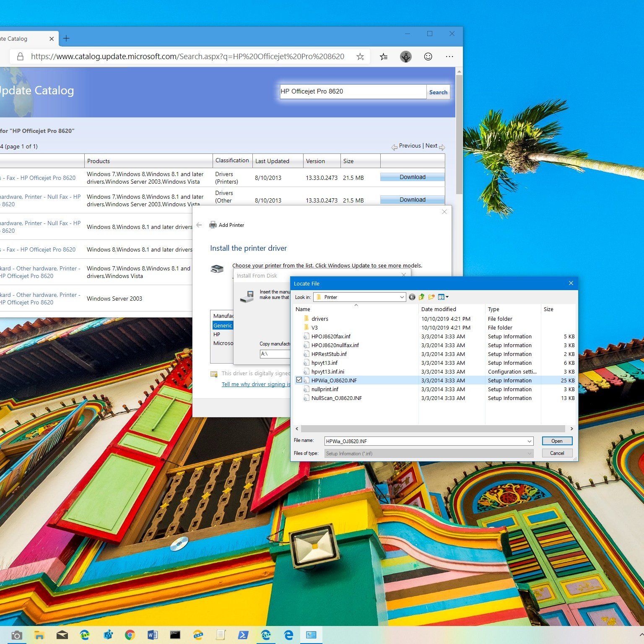Open the View menu icon in Locate File
This screenshot has height=644, width=644.
(443, 297)
